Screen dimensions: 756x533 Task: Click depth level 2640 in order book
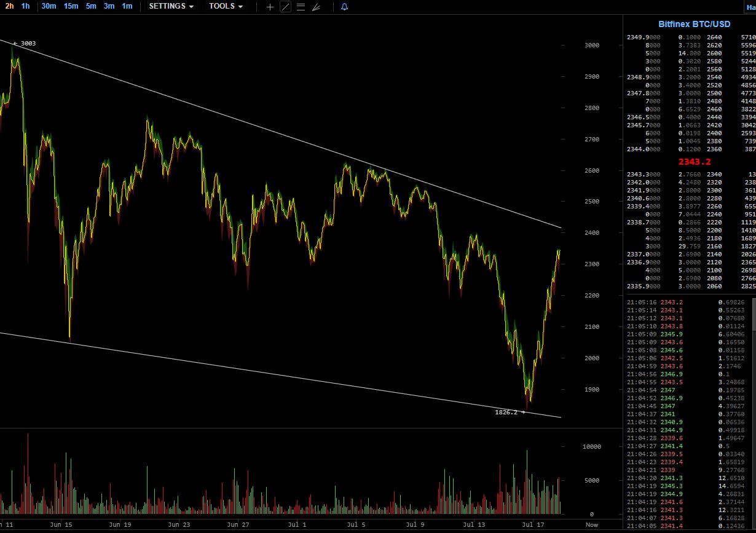714,38
